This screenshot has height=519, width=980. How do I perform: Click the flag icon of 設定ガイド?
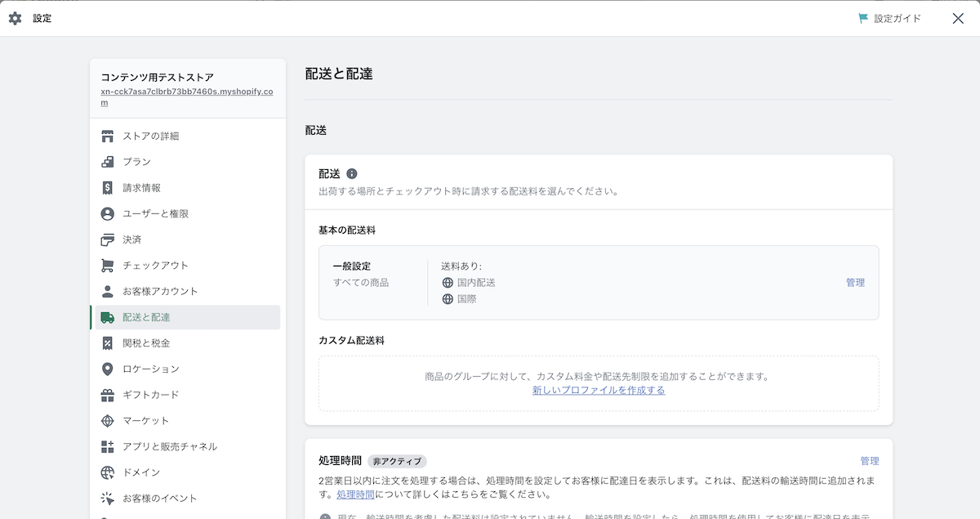pos(863,18)
